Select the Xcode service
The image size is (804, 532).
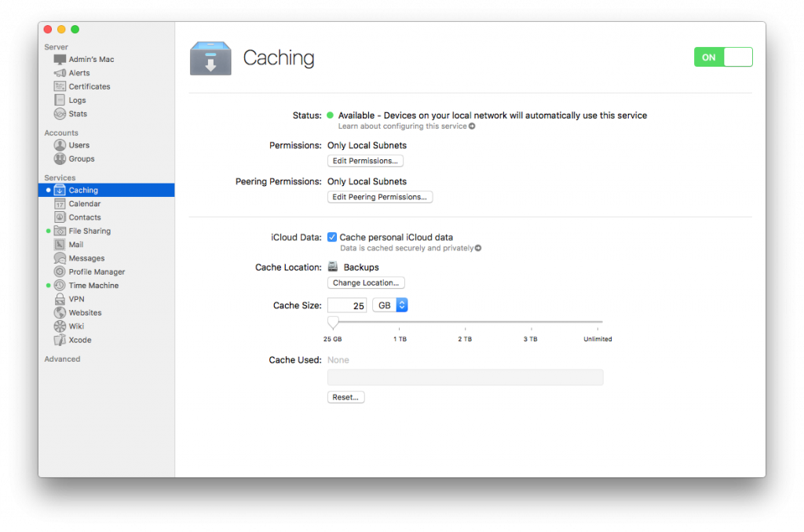click(x=79, y=340)
